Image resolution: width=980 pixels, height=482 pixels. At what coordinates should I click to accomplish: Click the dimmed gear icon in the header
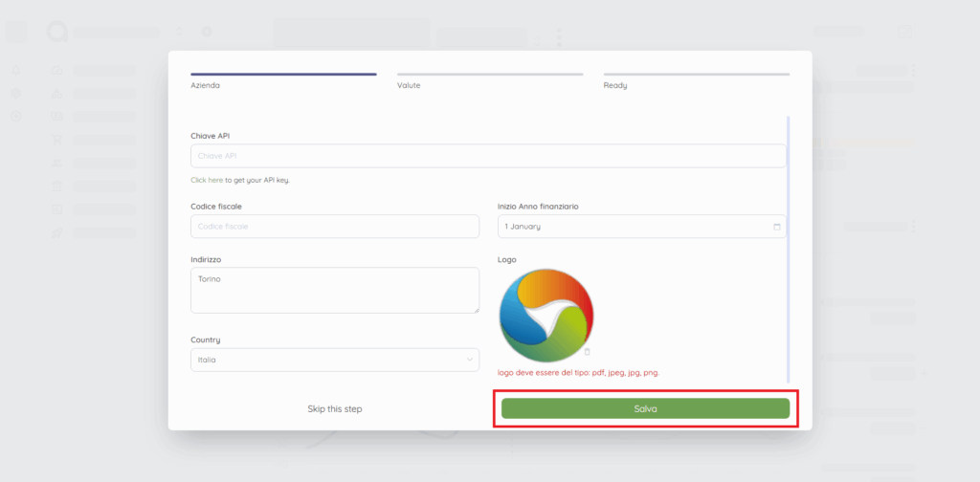click(x=206, y=32)
